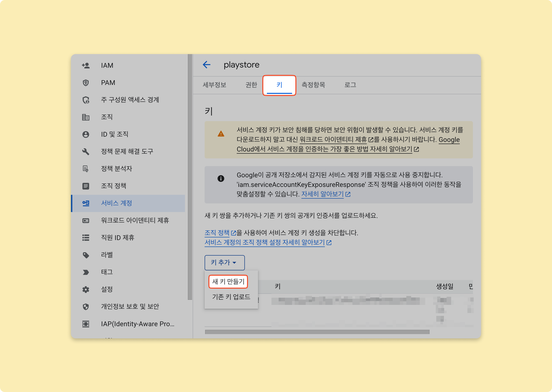Click the 설정 gear icon in sidebar
Screen dimensions: 552x392
(x=86, y=289)
